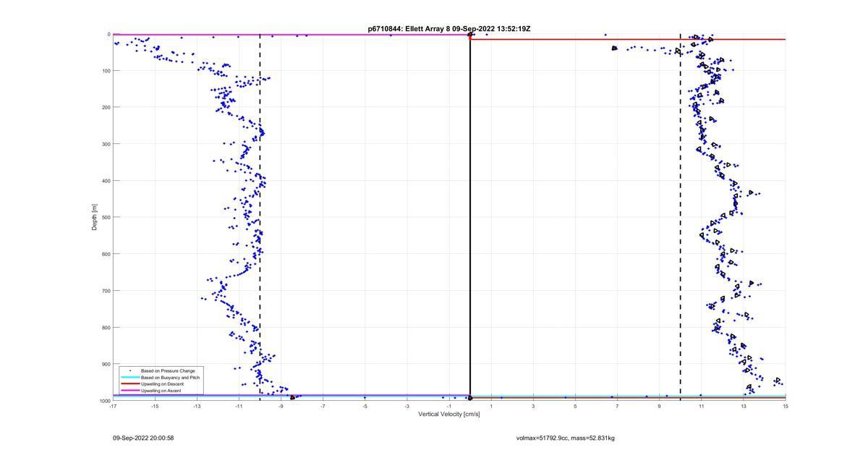Click the positive 1 velocity tick label
Image resolution: width=868 pixels, height=450 pixels.
click(491, 406)
